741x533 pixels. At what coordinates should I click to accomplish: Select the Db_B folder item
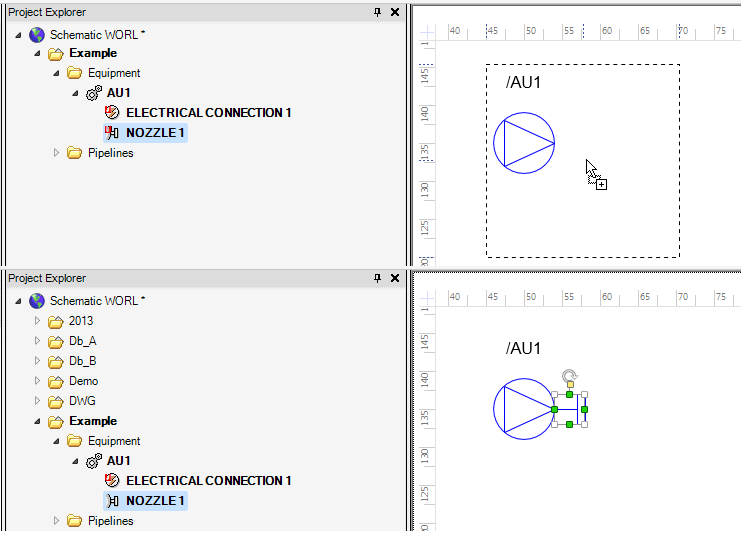[82, 361]
